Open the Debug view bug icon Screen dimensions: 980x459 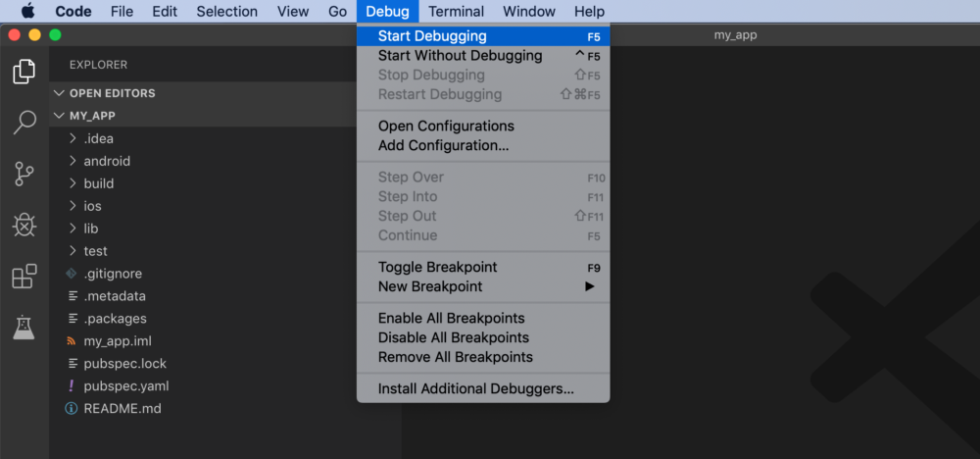(x=24, y=226)
